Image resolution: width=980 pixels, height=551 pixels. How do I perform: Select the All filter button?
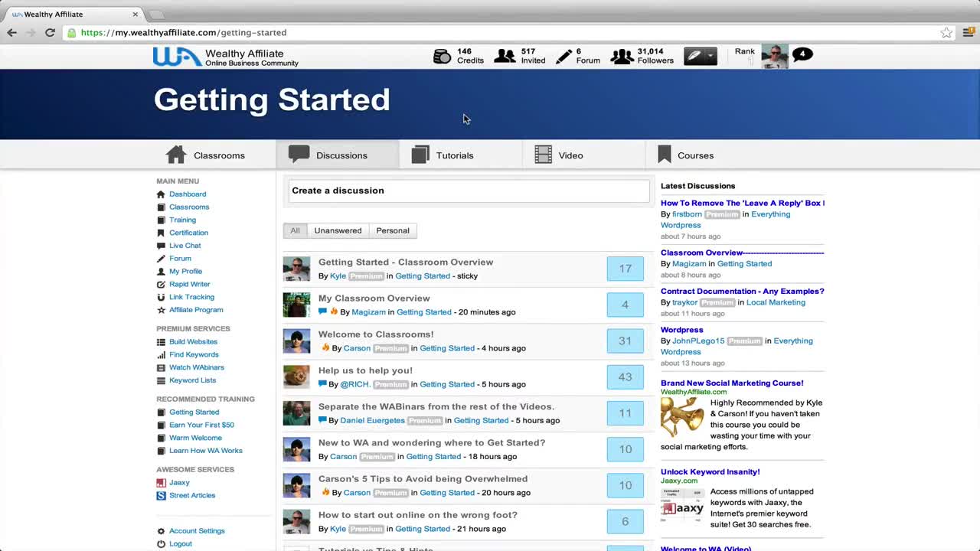pos(295,230)
